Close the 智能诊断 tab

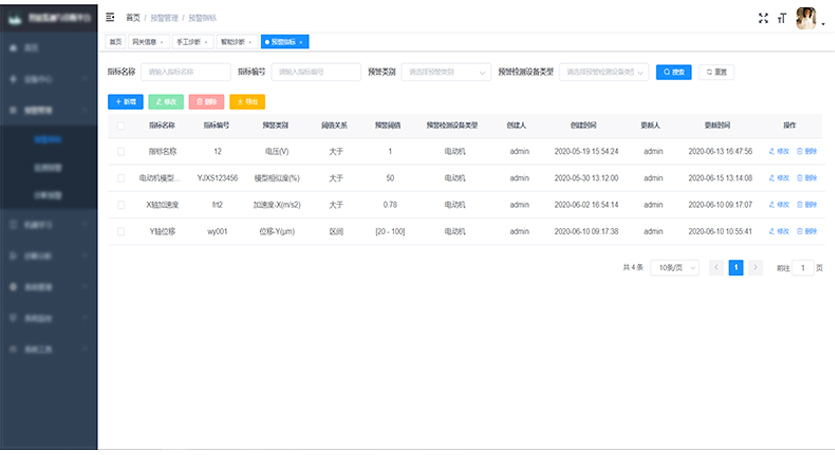tap(250, 42)
